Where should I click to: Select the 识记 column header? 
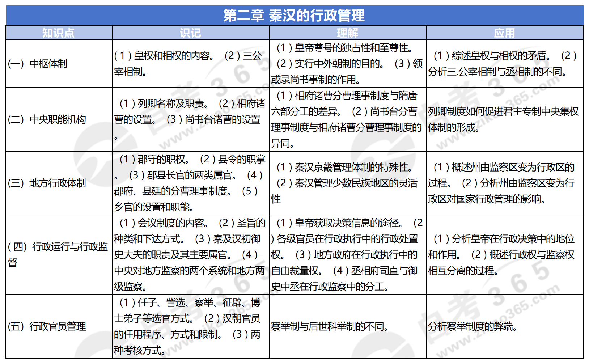(x=190, y=33)
